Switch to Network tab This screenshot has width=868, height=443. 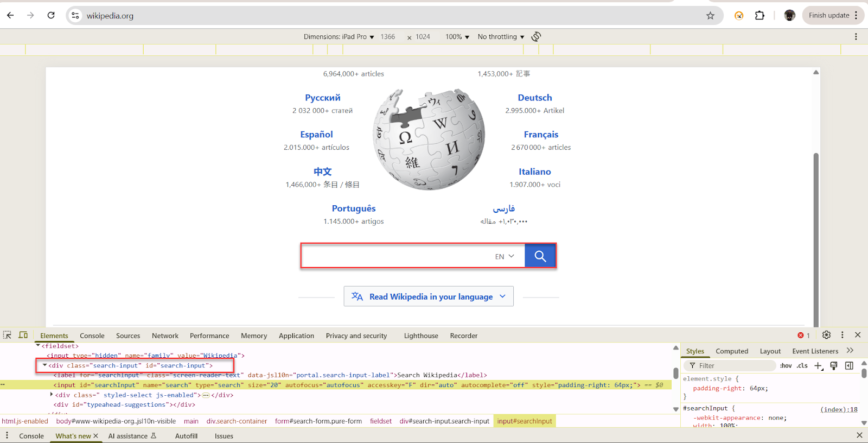click(x=165, y=336)
